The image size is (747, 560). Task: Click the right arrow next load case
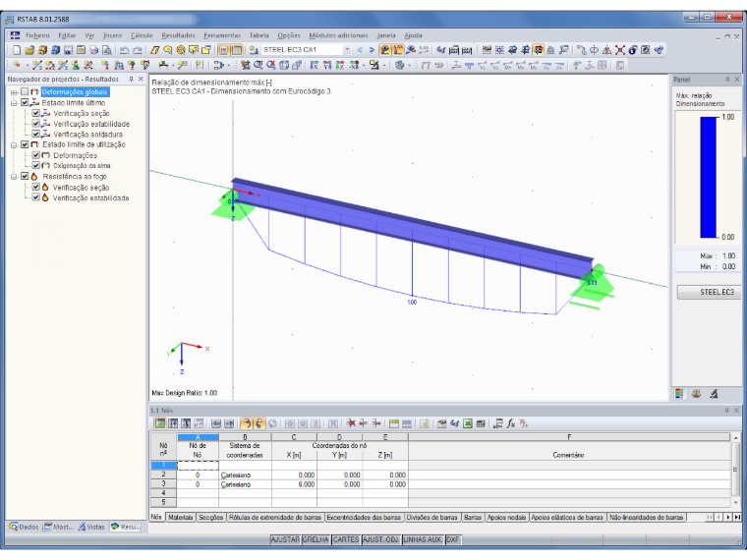pos(372,49)
